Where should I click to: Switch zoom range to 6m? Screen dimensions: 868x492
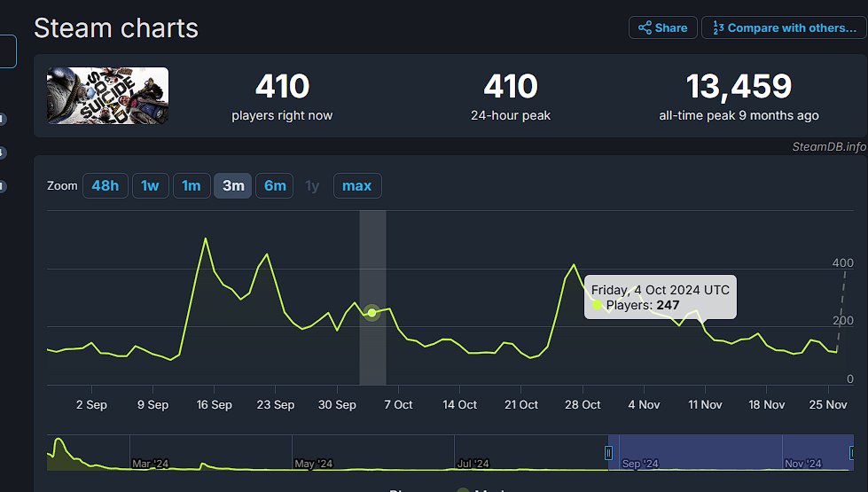pos(275,186)
